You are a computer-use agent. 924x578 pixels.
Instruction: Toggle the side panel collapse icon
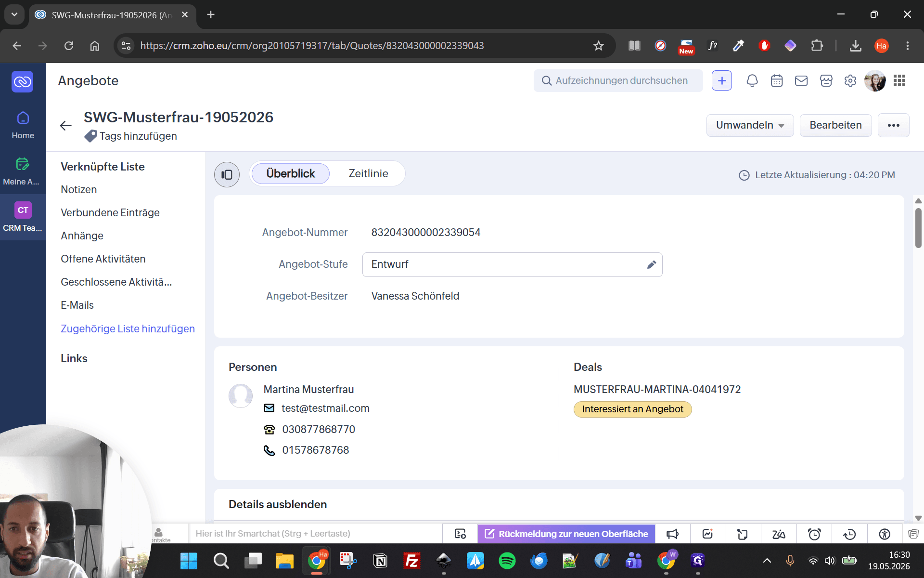point(227,174)
